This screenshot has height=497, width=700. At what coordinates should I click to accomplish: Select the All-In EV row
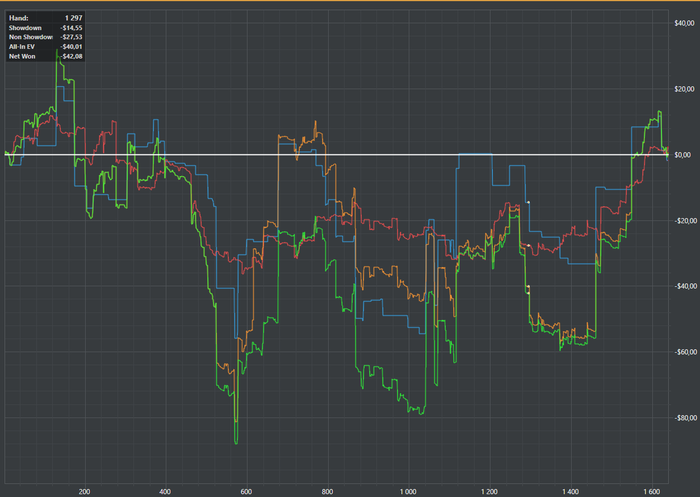coord(45,46)
